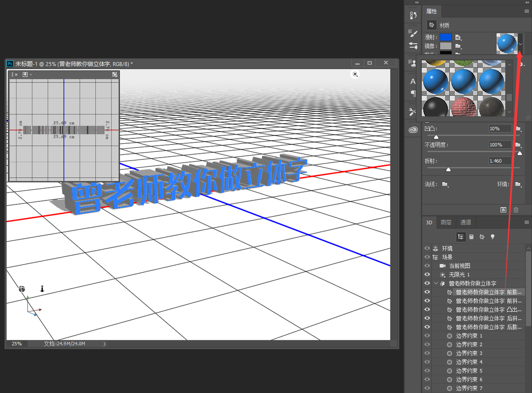
Task: Filter 3D panel by meshes
Action: pyautogui.click(x=471, y=237)
